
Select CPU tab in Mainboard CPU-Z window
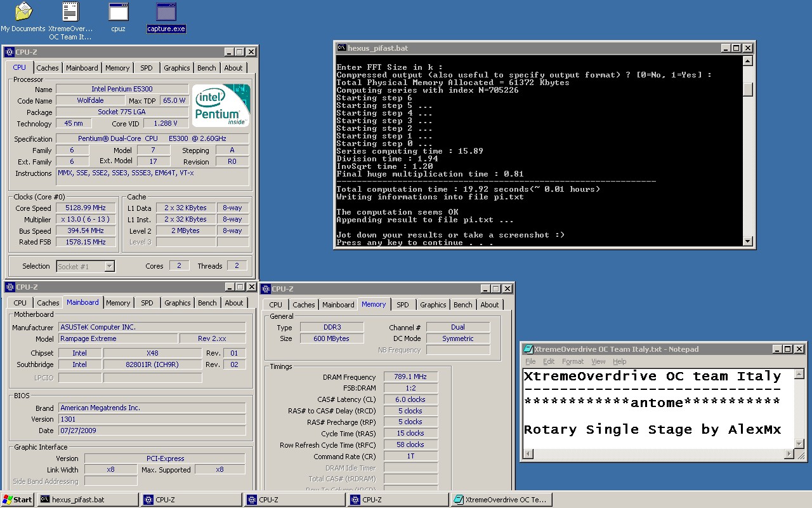(x=20, y=303)
